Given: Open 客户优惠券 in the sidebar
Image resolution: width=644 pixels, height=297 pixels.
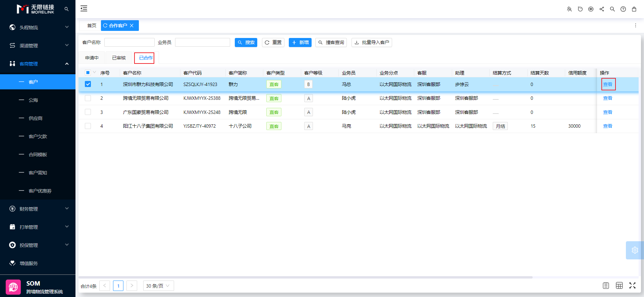Looking at the screenshot, I should click(40, 191).
